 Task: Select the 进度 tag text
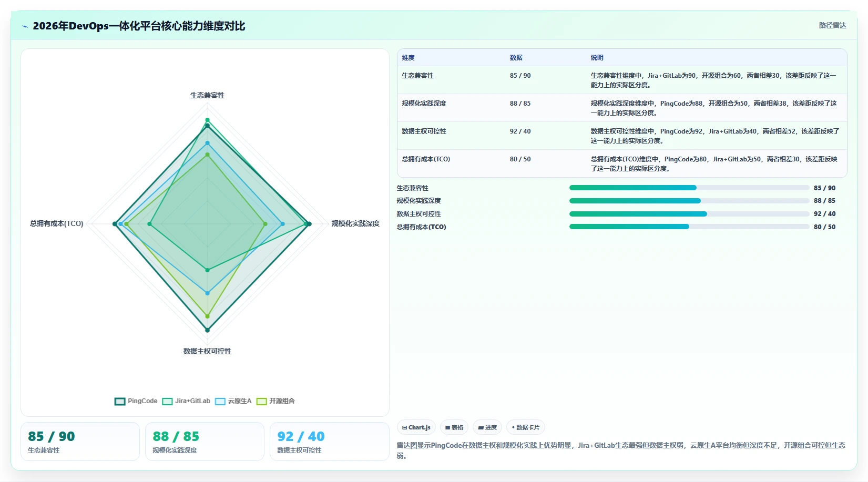[x=491, y=427]
